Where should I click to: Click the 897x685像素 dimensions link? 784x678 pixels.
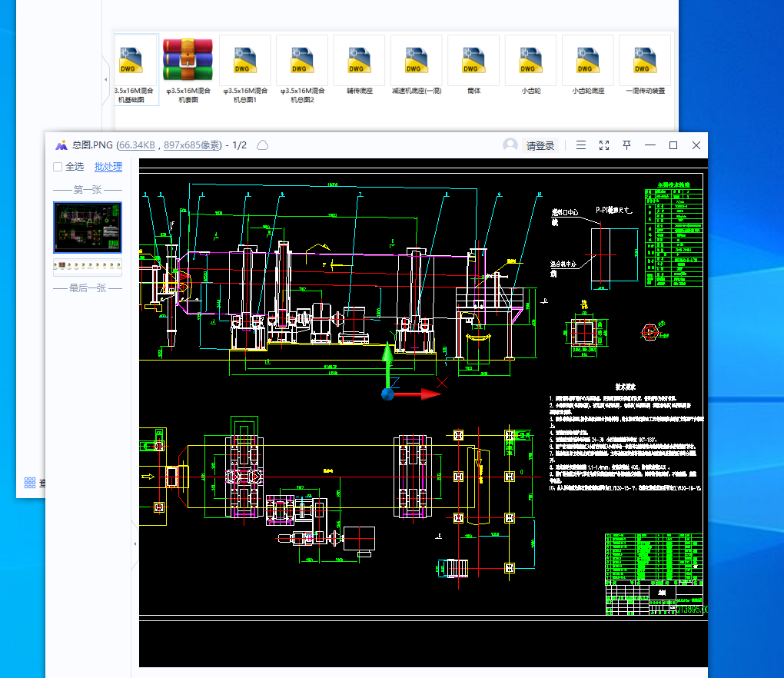pyautogui.click(x=191, y=145)
